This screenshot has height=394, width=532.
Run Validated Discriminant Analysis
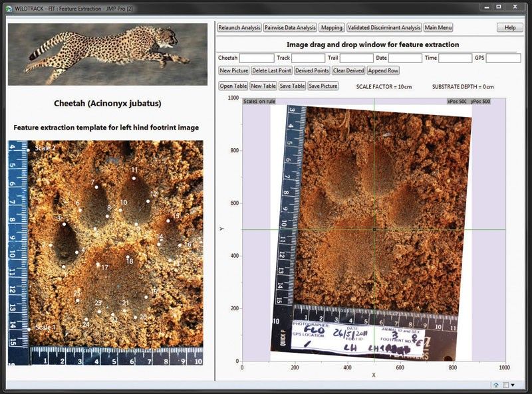click(384, 27)
